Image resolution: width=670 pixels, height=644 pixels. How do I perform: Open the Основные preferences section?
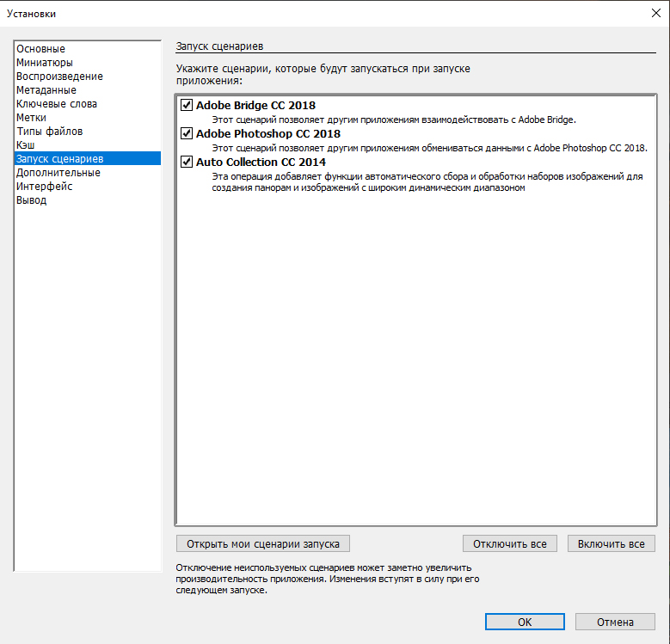tap(88, 49)
